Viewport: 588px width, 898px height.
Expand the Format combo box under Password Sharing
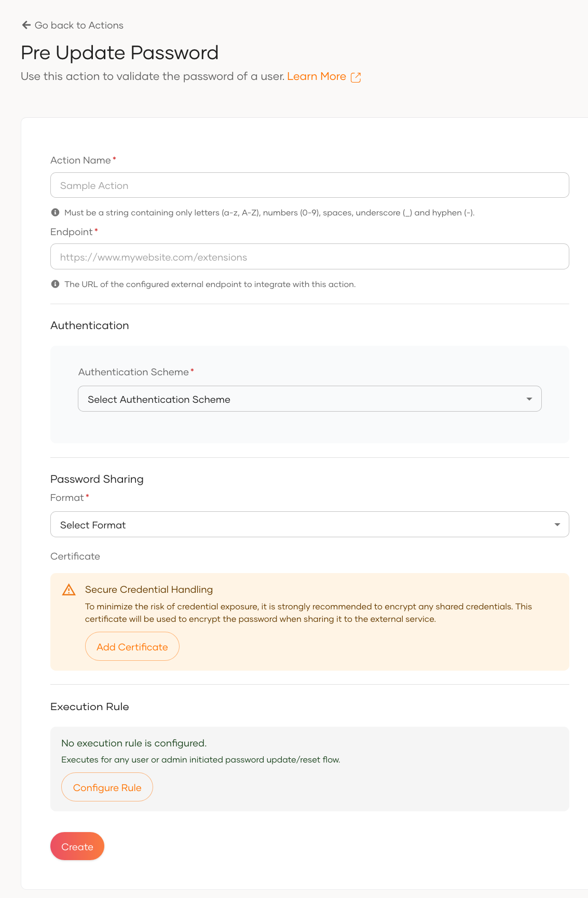[x=310, y=524]
